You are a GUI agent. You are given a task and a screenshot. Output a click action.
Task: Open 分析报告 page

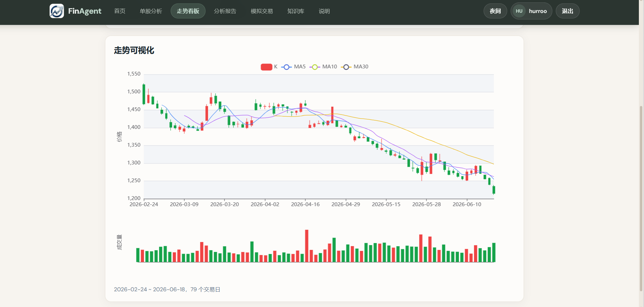[225, 11]
